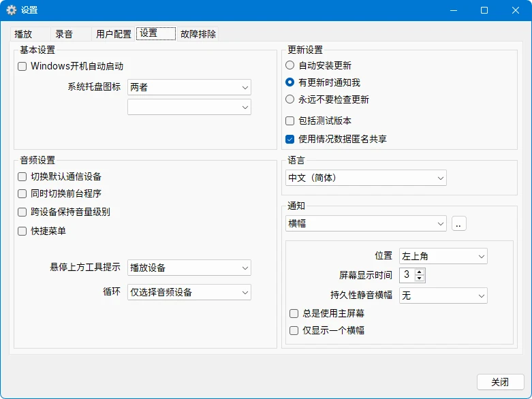Viewport: 532px width, 399px height.
Task: Open the 持久性静音横幅 dropdown
Action: point(443,296)
